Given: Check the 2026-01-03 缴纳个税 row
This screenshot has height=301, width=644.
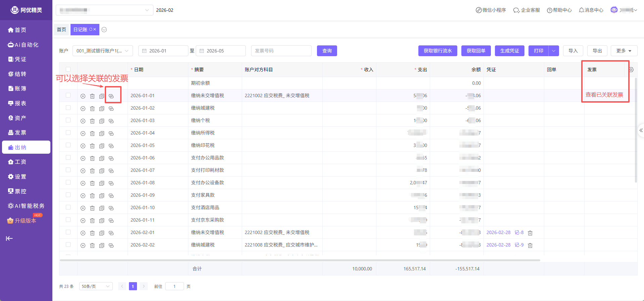Looking at the screenshot, I should (x=68, y=120).
